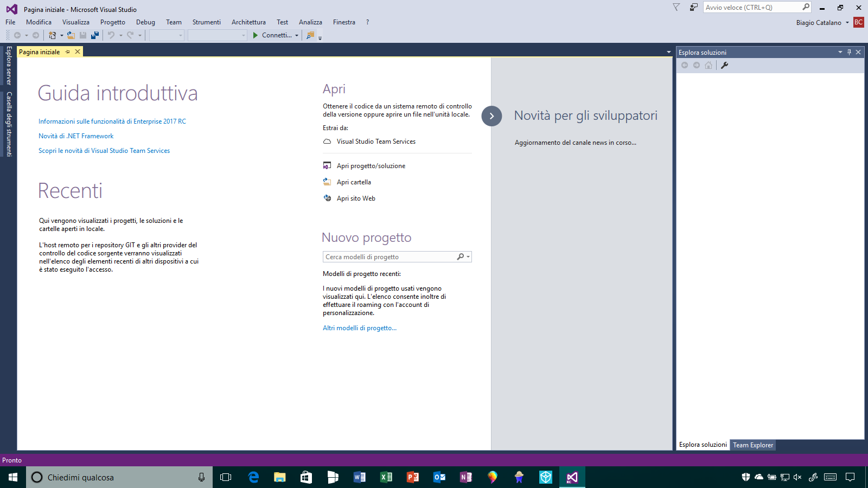Click the Visual Studio Team Services cloud icon

327,142
